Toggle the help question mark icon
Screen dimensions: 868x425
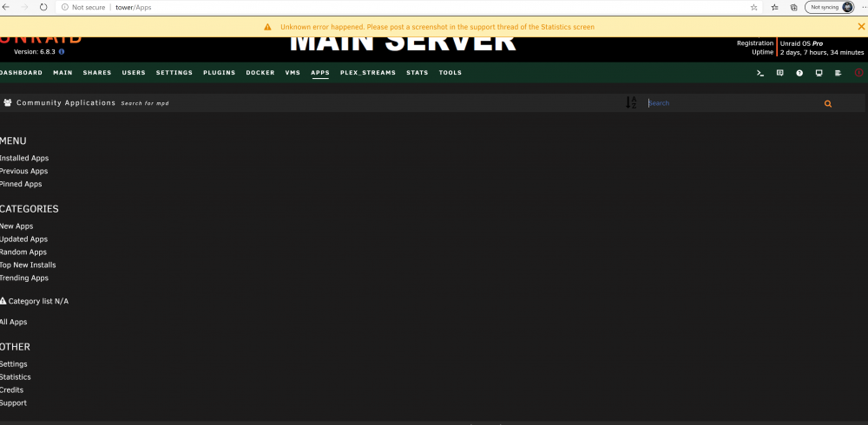pos(799,73)
